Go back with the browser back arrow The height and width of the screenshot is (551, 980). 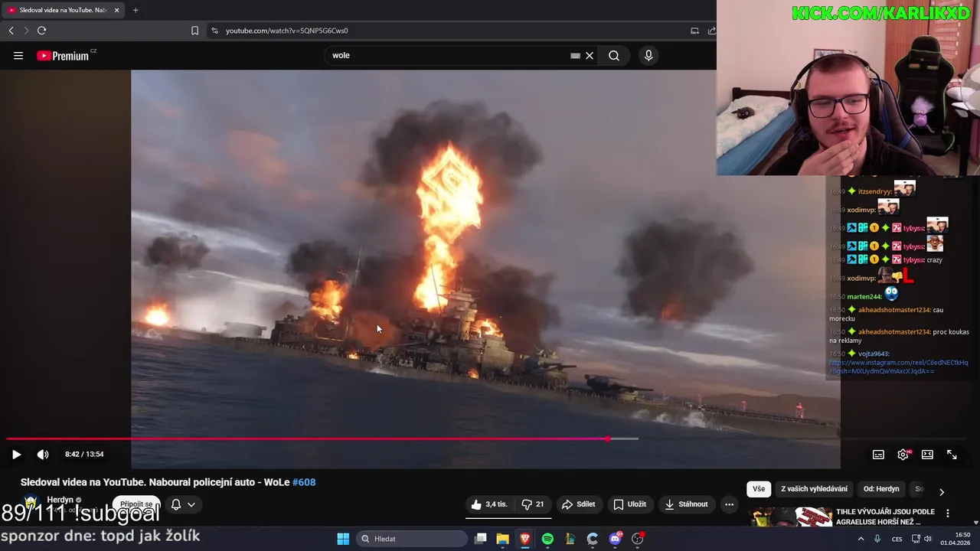[11, 31]
